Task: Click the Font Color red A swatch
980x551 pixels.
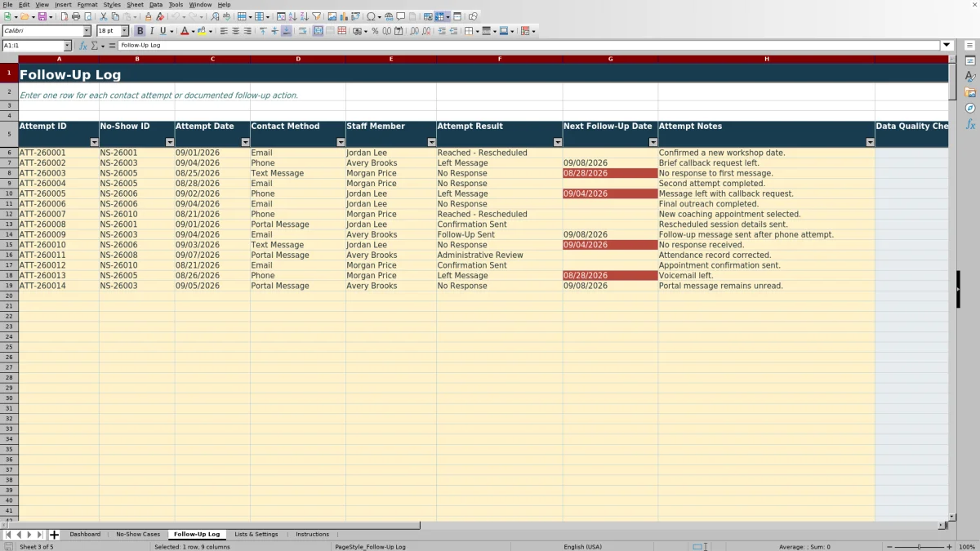Action: pos(184,31)
